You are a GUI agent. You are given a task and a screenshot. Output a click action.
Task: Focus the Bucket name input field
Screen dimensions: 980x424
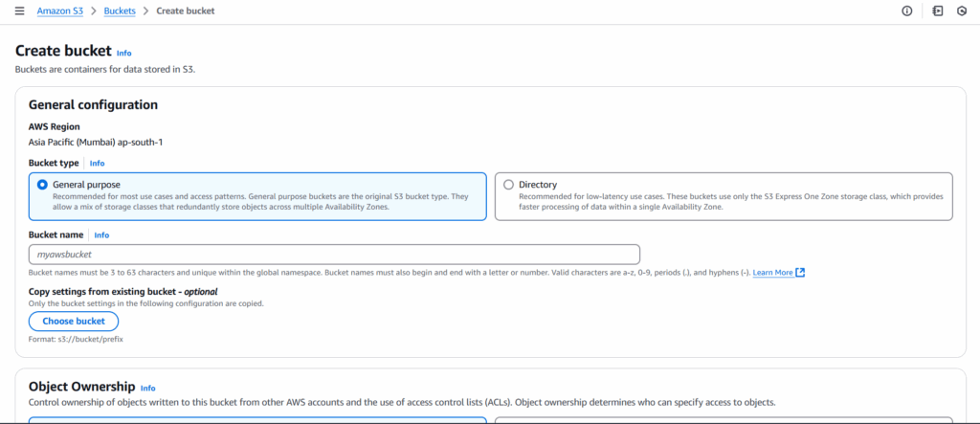[334, 255]
